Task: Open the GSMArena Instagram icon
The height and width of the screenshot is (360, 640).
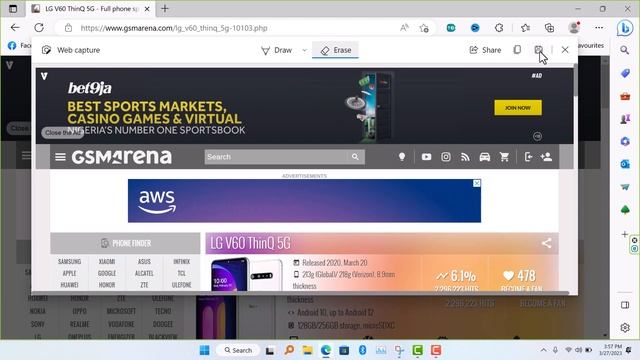Action: (446, 157)
